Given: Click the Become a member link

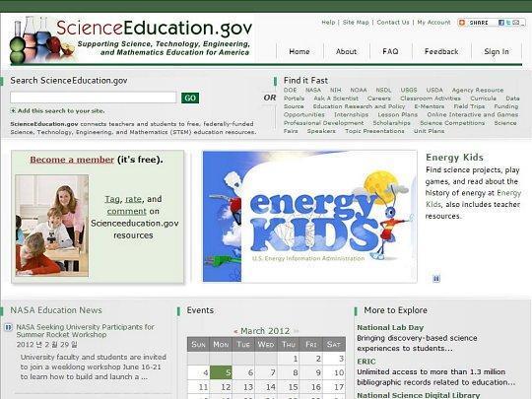Looking at the screenshot, I should pos(72,160).
